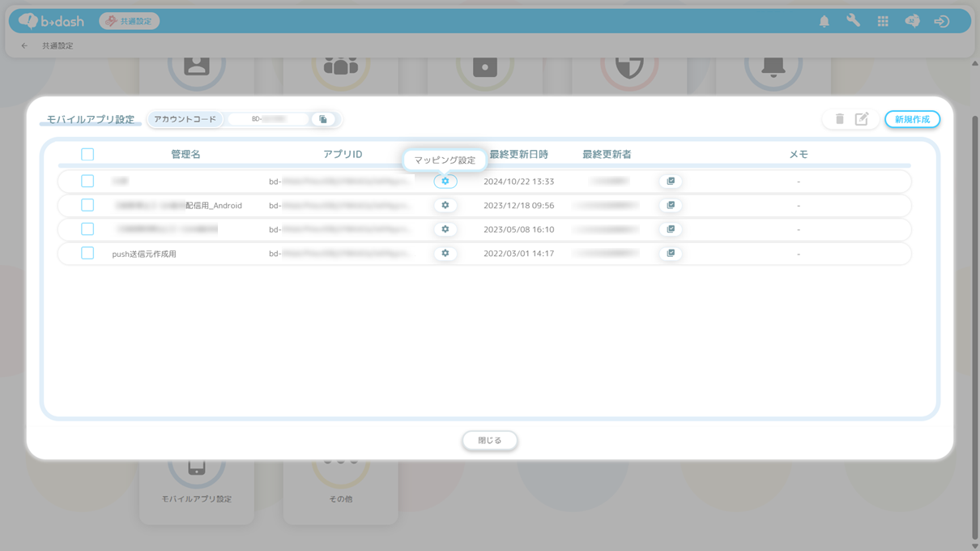This screenshot has height=551, width=980.
Task: Tick the checkbox for the 2023/05/08 row
Action: 87,229
